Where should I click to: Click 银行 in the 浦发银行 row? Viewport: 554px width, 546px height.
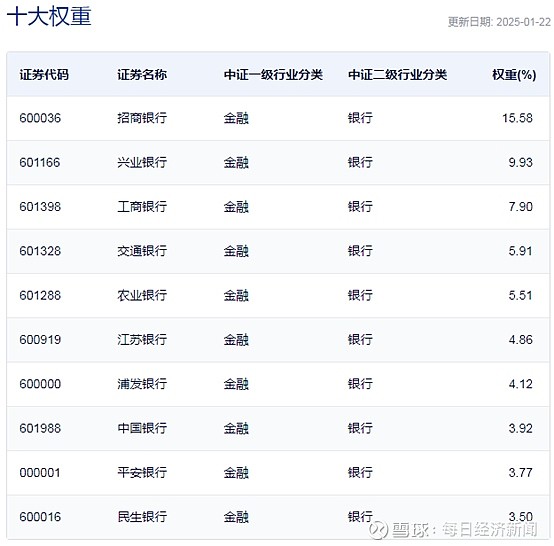pyautogui.click(x=360, y=384)
